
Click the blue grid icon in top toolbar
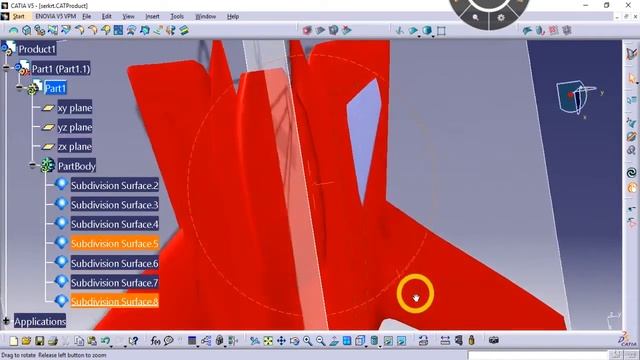click(118, 30)
